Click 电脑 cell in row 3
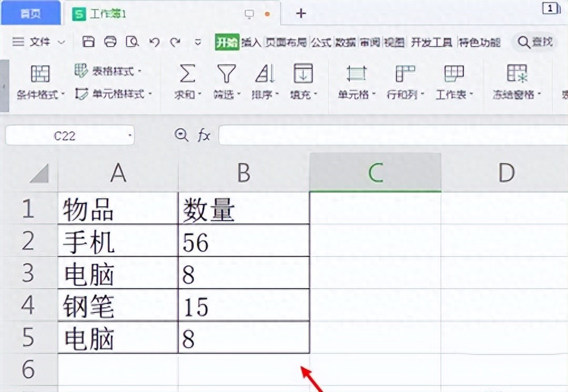The height and width of the screenshot is (392, 568). 118,273
